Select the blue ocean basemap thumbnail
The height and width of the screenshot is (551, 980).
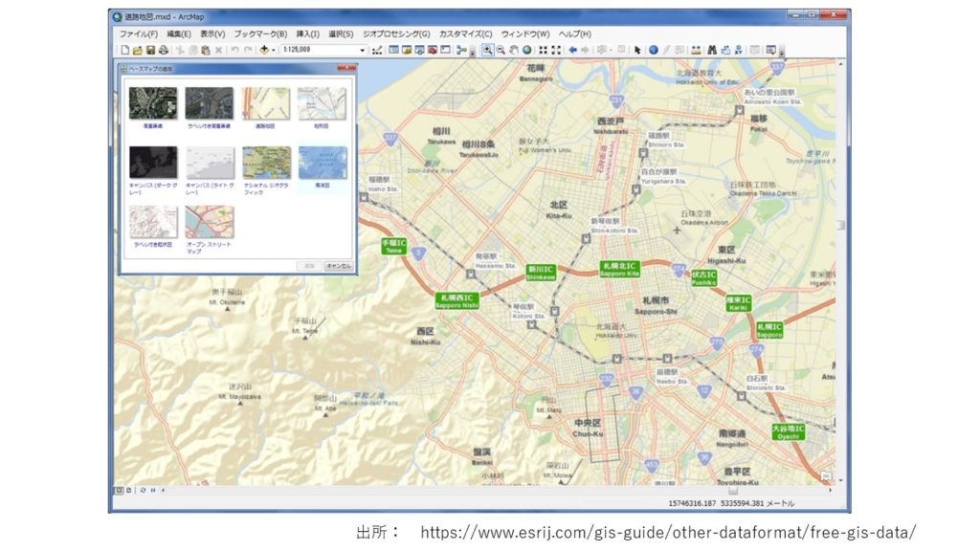tap(323, 163)
